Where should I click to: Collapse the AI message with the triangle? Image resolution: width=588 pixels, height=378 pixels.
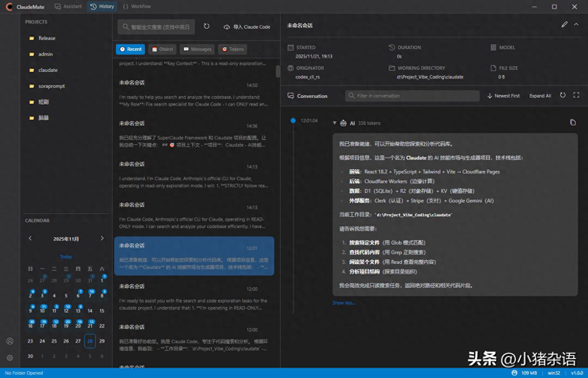pyautogui.click(x=334, y=123)
